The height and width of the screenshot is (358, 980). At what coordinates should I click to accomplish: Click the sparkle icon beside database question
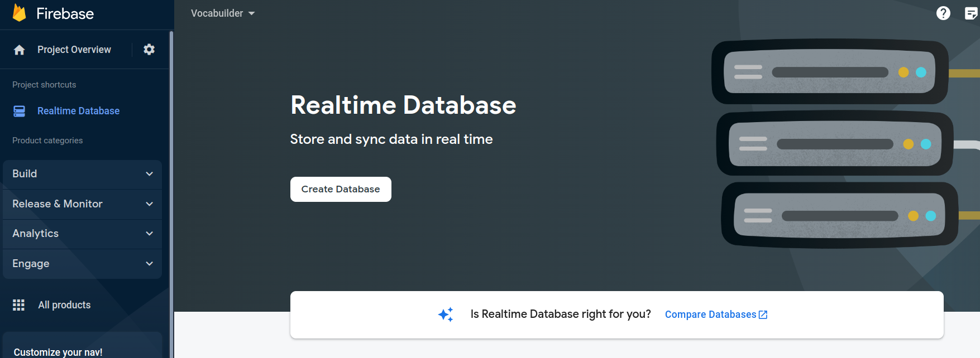click(446, 315)
